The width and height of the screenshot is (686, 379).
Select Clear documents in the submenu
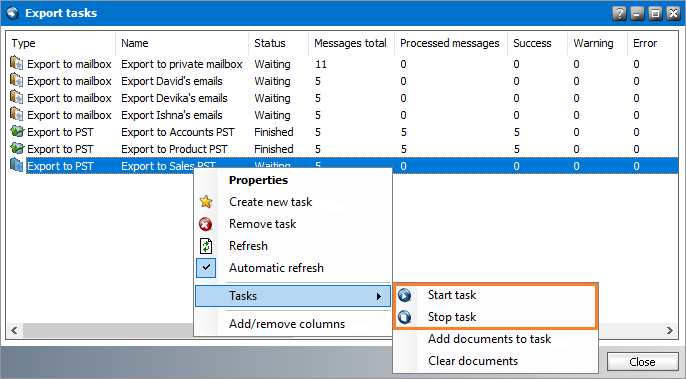pyautogui.click(x=472, y=361)
